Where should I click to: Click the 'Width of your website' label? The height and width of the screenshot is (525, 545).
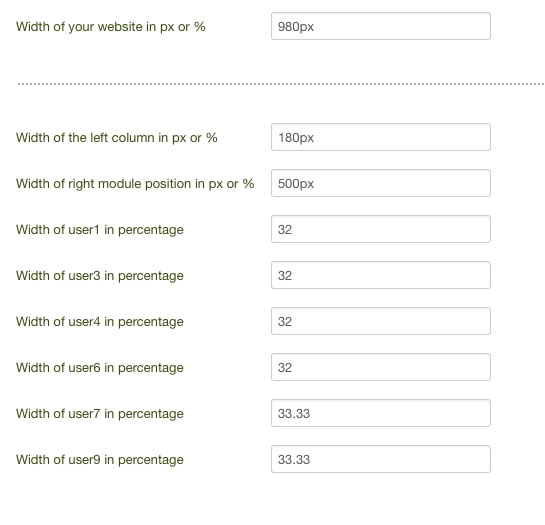tap(111, 27)
